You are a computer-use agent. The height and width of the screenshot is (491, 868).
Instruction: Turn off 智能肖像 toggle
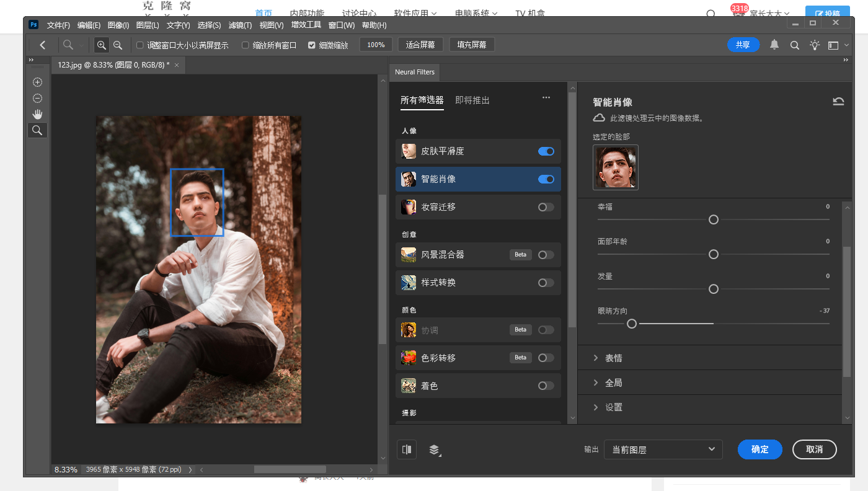tap(546, 179)
